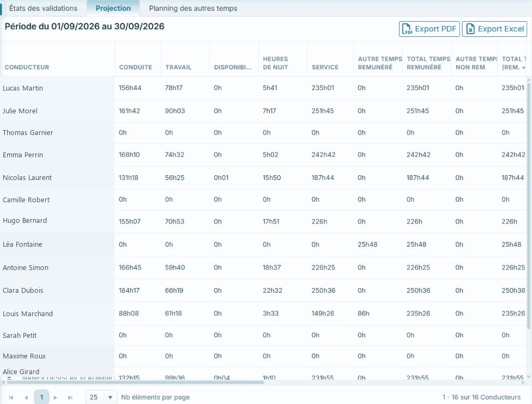
Task: Open items per page dropdown showing 25
Action: [101, 397]
